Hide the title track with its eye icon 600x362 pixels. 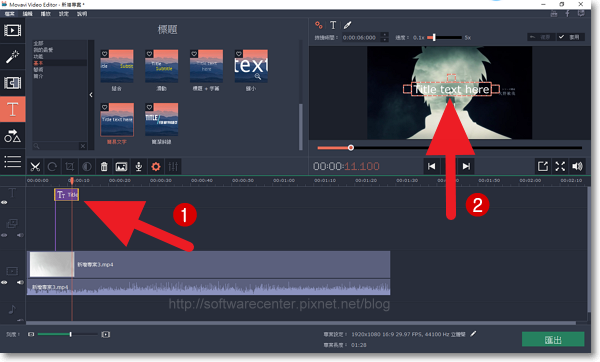coord(4,202)
